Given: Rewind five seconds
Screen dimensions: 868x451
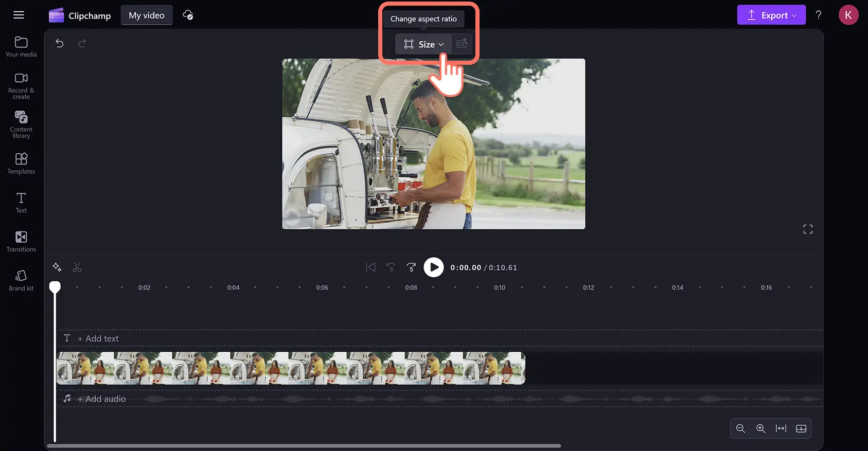Looking at the screenshot, I should [x=391, y=267].
